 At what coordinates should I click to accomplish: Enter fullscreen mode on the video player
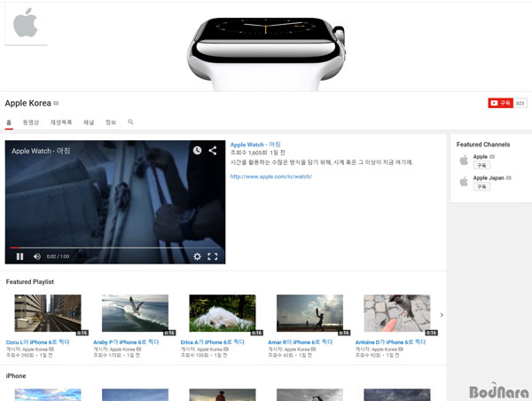213,256
